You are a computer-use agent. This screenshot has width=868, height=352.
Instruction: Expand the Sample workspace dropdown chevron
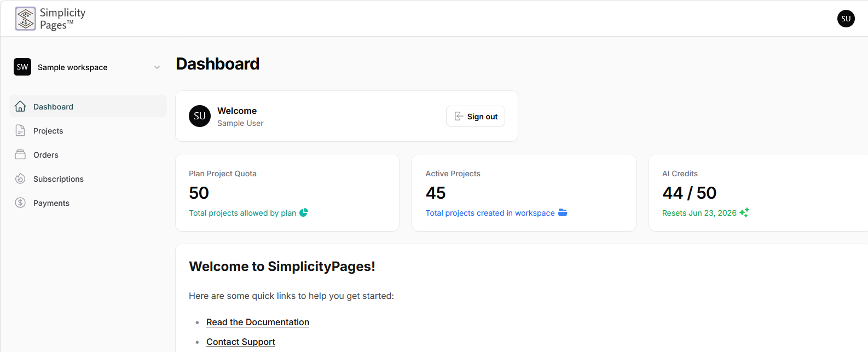[157, 67]
